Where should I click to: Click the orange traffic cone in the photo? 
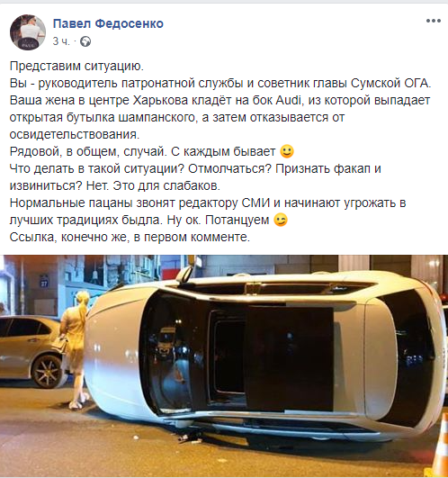pyautogui.click(x=441, y=448)
